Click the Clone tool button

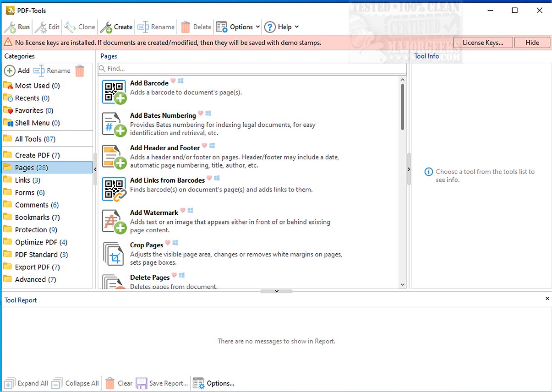point(80,27)
